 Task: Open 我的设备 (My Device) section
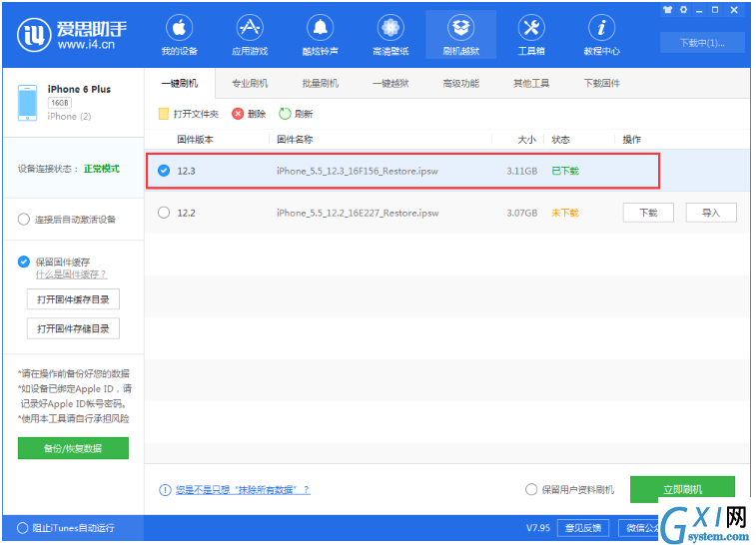tap(180, 35)
